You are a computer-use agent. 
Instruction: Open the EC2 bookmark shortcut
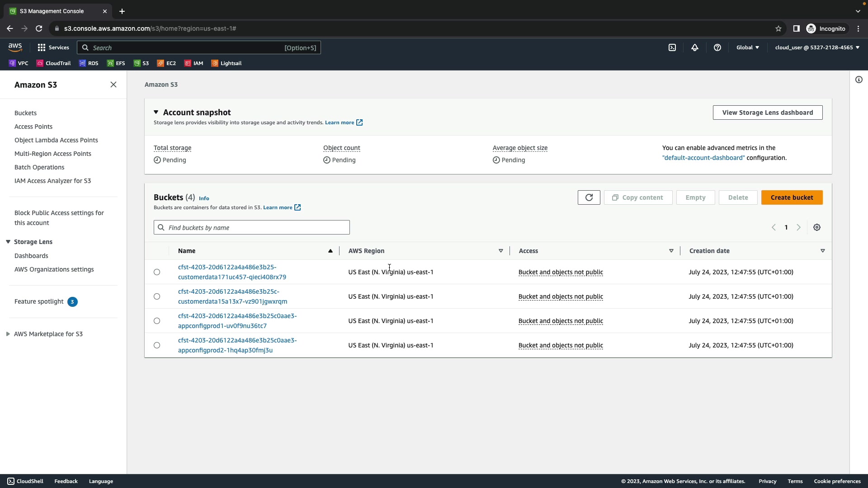point(166,63)
